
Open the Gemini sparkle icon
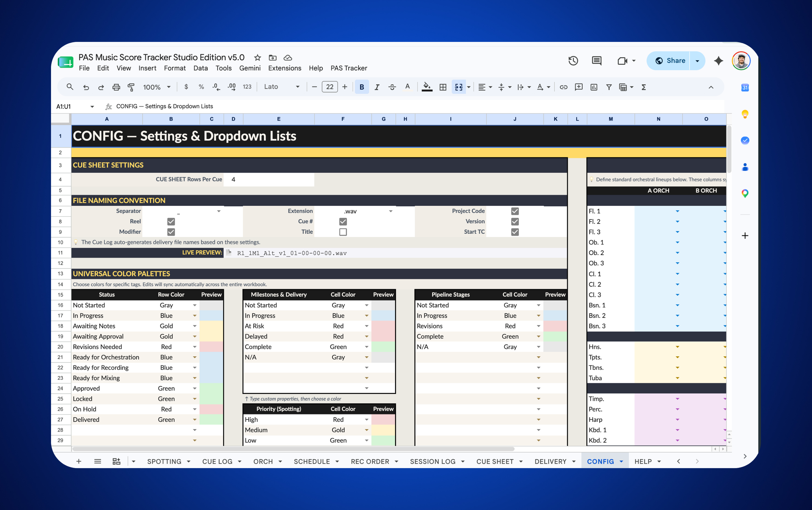point(718,61)
